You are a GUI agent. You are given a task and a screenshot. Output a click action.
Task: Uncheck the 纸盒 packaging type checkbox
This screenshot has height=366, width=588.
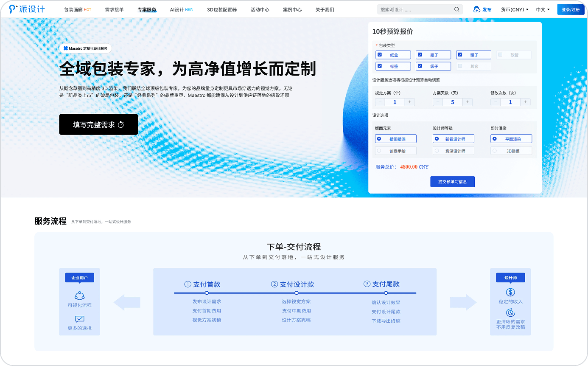pyautogui.click(x=380, y=55)
